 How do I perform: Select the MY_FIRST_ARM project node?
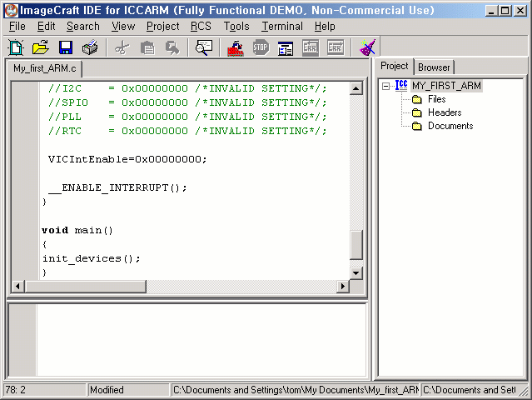pos(446,86)
